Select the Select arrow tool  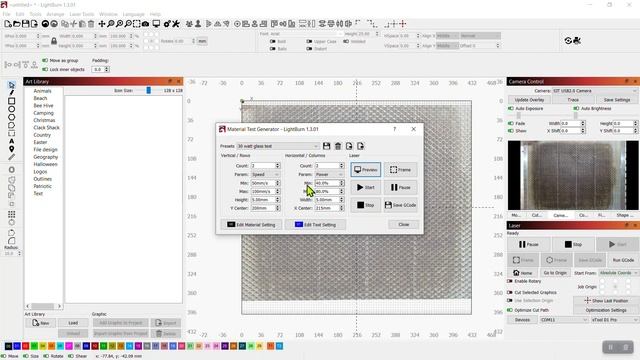pyautogui.click(x=11, y=85)
